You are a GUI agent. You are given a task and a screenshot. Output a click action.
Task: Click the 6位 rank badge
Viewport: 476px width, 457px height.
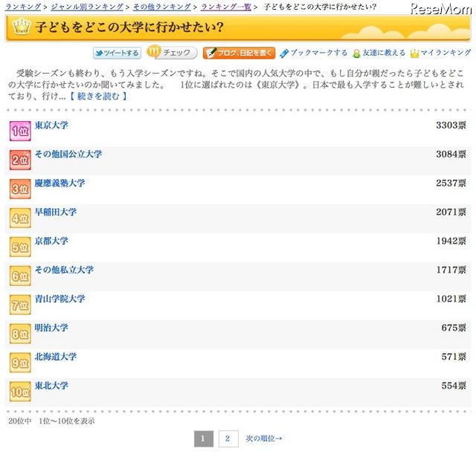(20, 276)
